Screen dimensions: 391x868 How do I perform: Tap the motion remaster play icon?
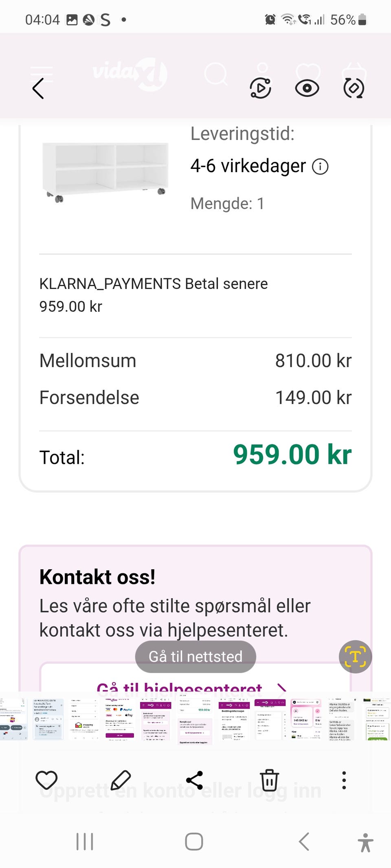tap(261, 88)
